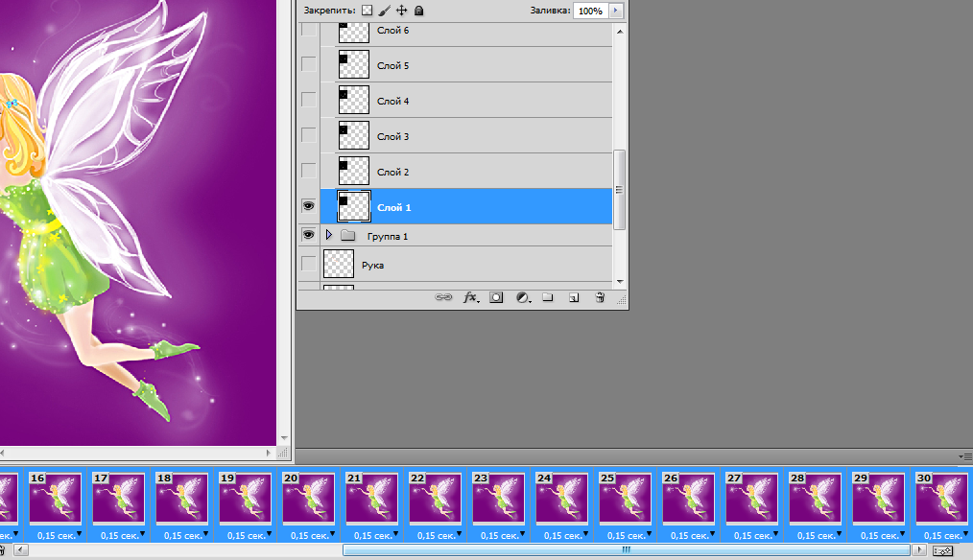Show Рука layer visibility box
This screenshot has width=973, height=560.
[x=308, y=264]
